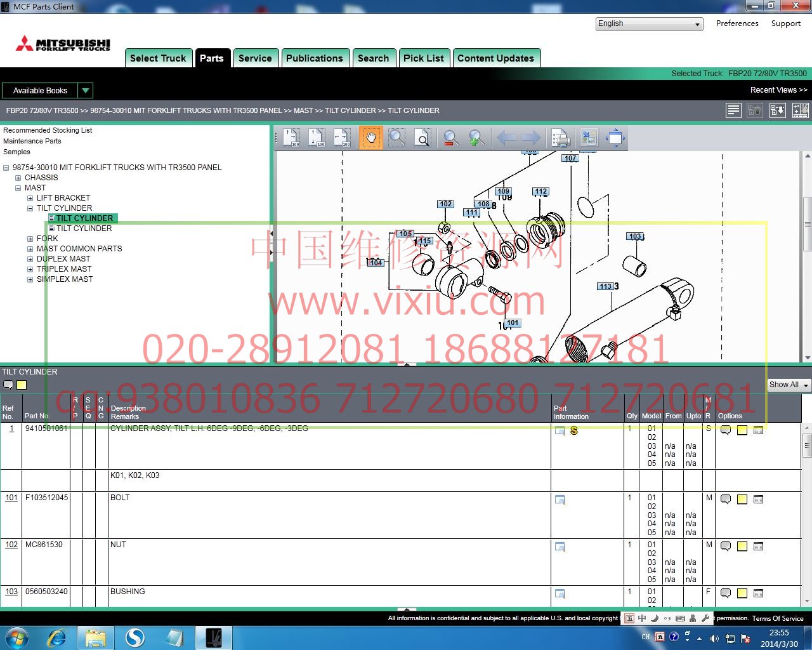Click the print diagram icon
Image resolution: width=812 pixels, height=650 pixels.
point(560,138)
